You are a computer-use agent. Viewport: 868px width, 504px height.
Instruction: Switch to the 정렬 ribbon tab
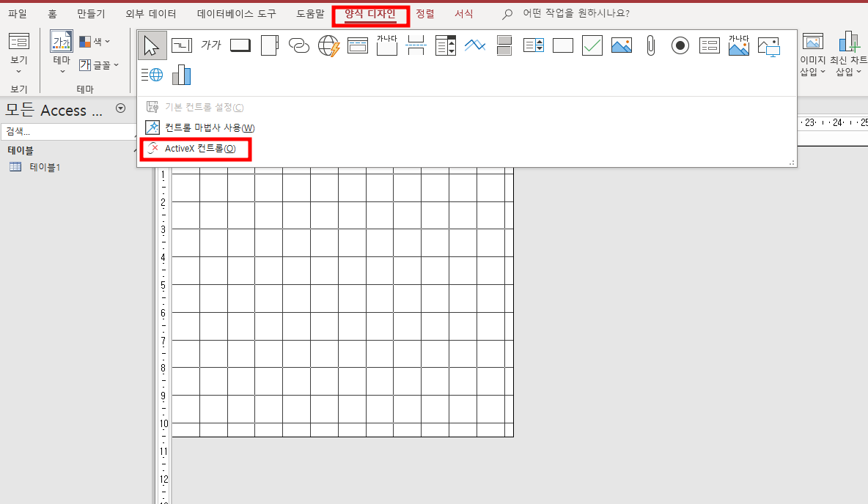click(425, 14)
